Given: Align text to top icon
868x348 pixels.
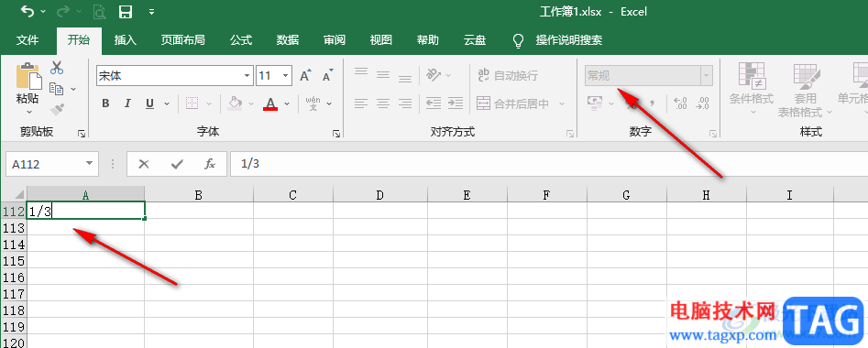Looking at the screenshot, I should [361, 72].
